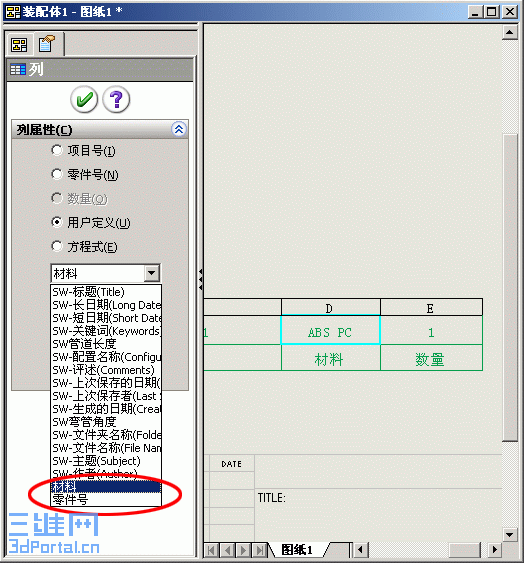The height and width of the screenshot is (563, 524).
Task: Select the 材料 cell in table
Action: click(330, 358)
